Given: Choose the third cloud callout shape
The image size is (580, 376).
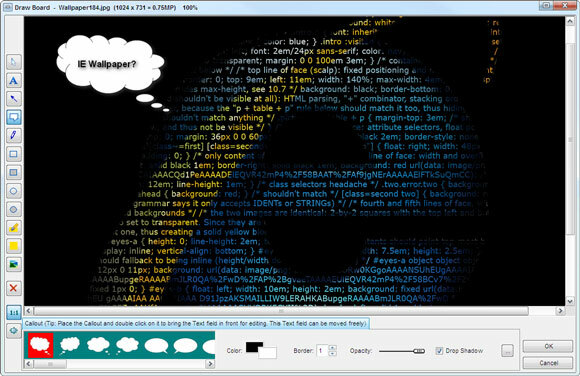Looking at the screenshot, I should 98,345.
